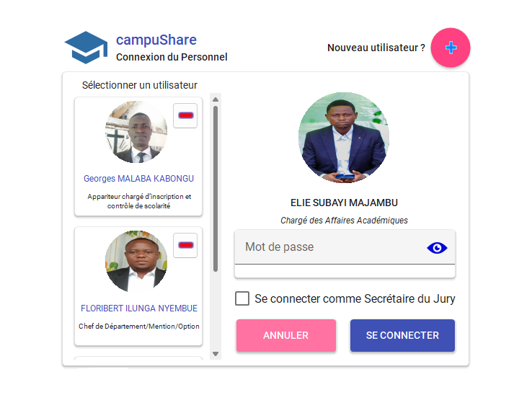Remove Georges MALABA KABONGU user card
Viewport: 532px width, 395px height.
point(185,115)
